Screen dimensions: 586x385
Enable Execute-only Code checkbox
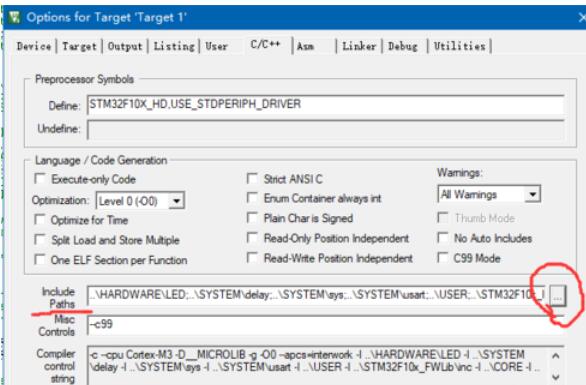coord(40,178)
